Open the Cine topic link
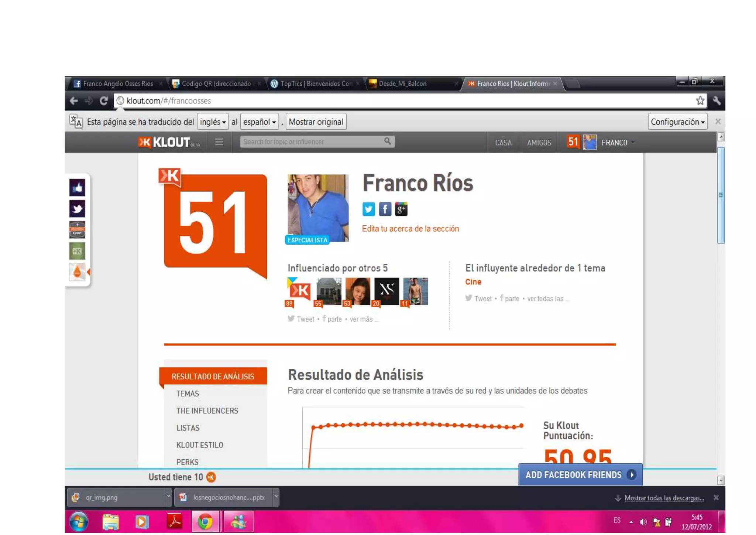Viewport: 756px width, 535px height. click(x=473, y=282)
